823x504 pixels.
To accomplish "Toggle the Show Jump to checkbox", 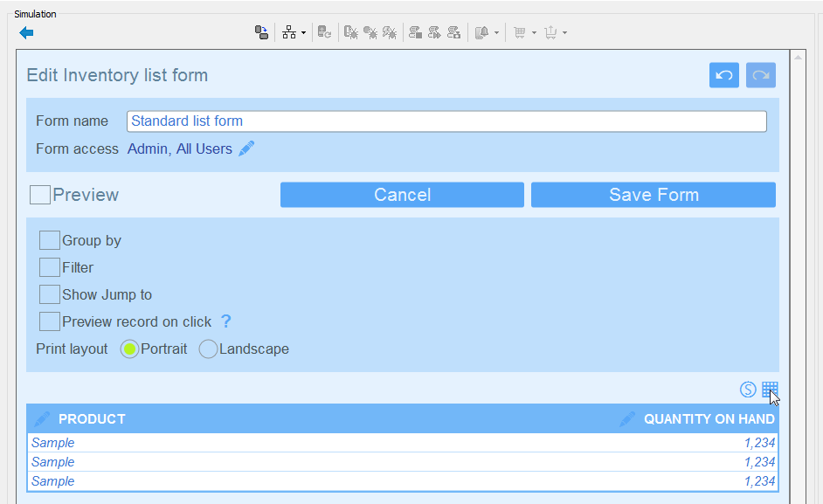I will 50,295.
